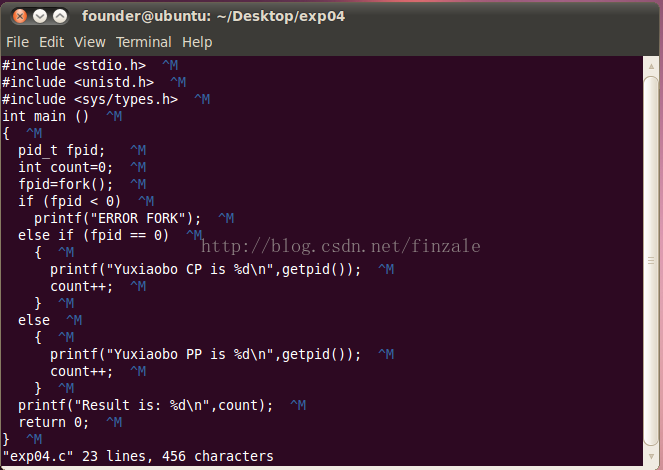The width and height of the screenshot is (663, 470).
Task: Open the Help menu
Action: 197,42
